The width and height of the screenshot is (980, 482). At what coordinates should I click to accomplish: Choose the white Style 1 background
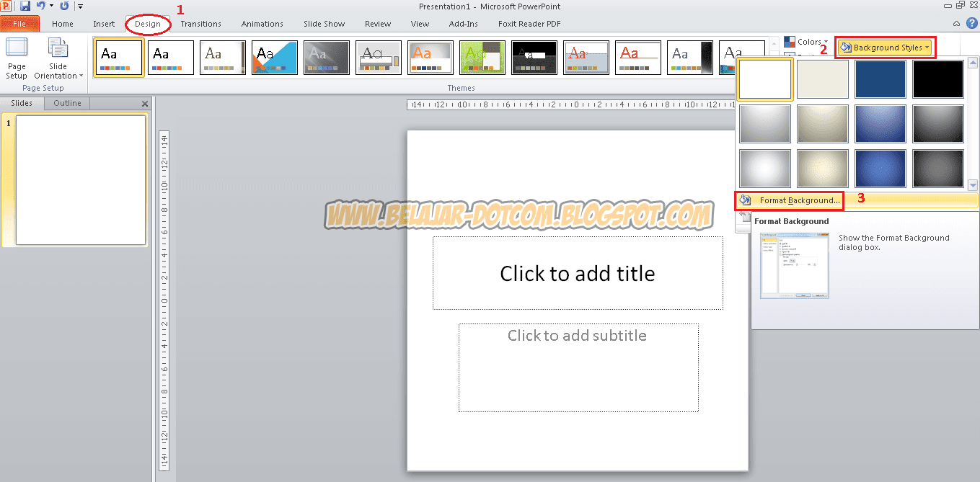765,79
